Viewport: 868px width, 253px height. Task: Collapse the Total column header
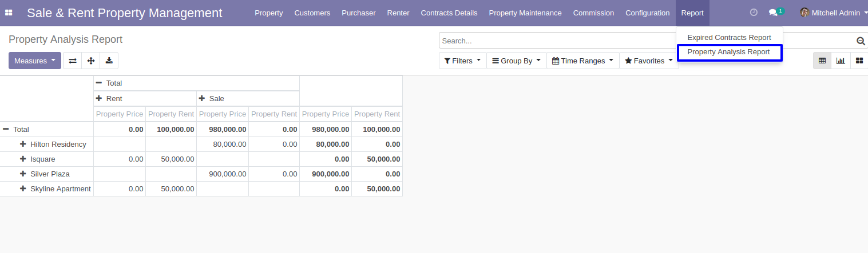[x=109, y=83]
